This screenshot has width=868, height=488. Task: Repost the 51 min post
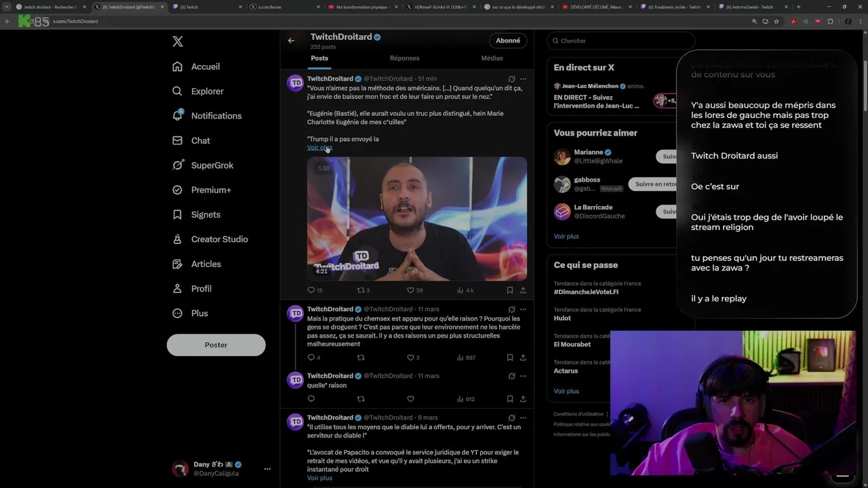(x=361, y=290)
